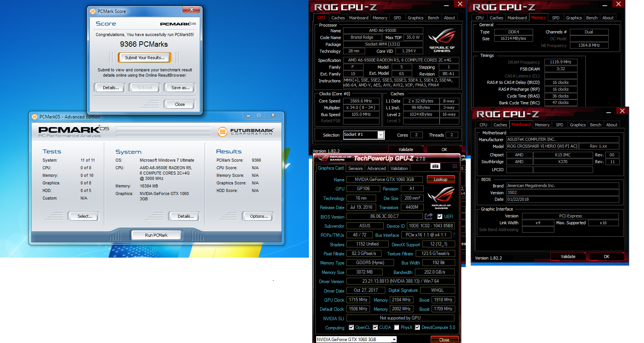This screenshot has width=644, height=343.
Task: Minimize the CPU-Z Memory window
Action: pos(605,5)
